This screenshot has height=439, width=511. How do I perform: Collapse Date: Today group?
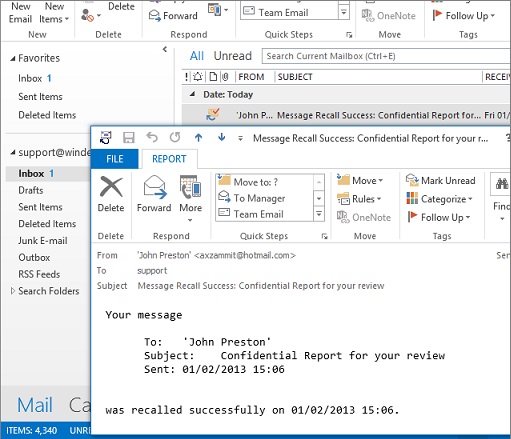point(192,94)
